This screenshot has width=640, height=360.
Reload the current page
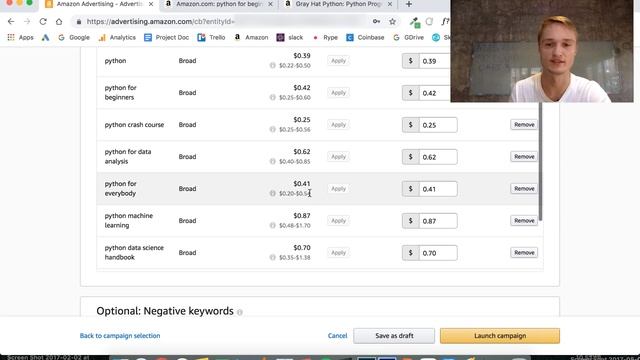pos(43,21)
